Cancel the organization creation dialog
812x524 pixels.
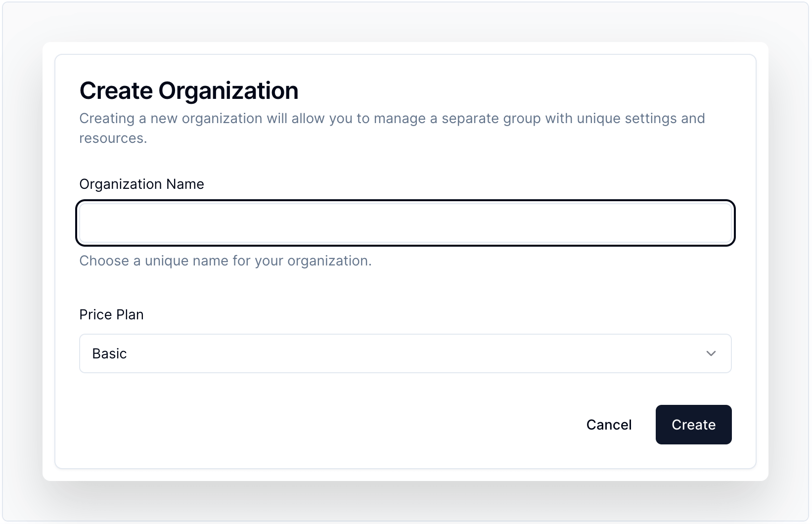609,425
